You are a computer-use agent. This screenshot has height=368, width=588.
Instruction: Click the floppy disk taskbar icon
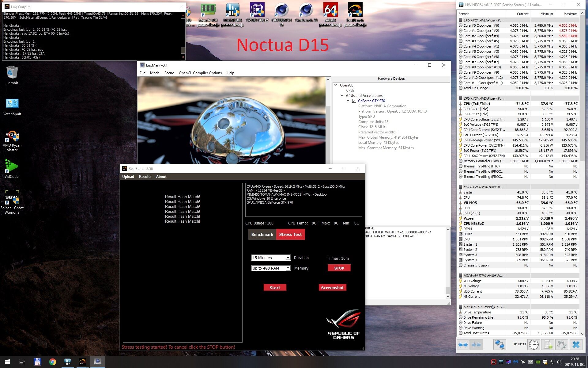click(37, 362)
